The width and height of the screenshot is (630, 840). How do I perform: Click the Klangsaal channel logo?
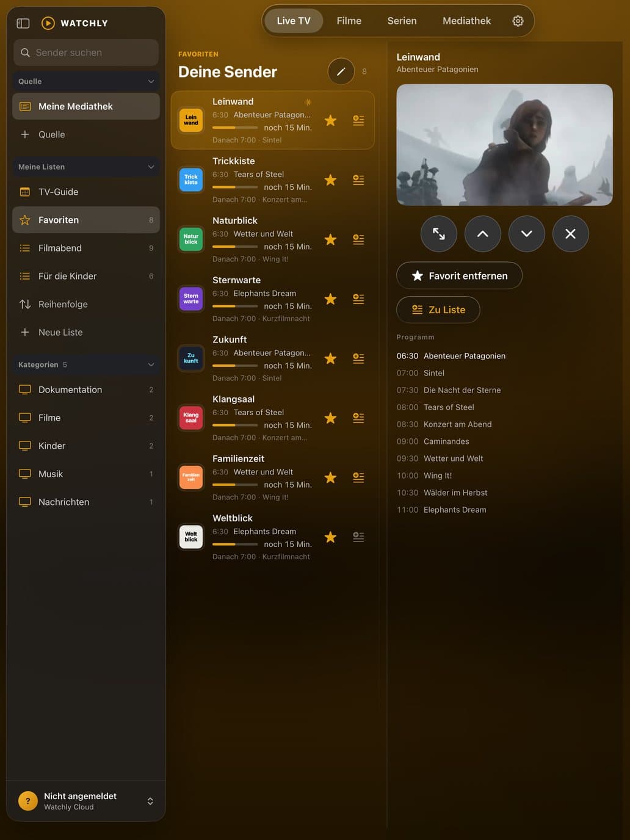191,418
